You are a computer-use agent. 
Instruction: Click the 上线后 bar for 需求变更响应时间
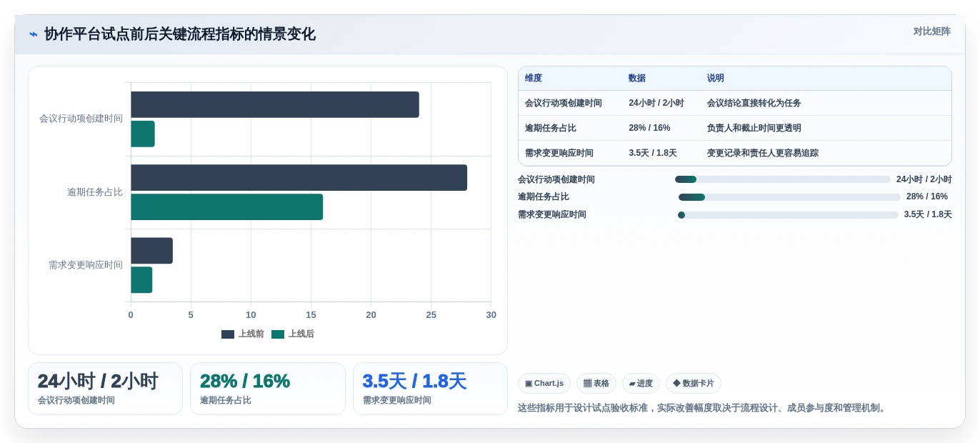141,280
